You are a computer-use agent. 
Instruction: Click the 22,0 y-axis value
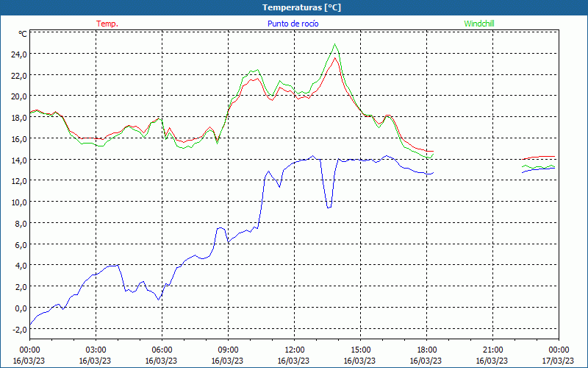point(19,75)
